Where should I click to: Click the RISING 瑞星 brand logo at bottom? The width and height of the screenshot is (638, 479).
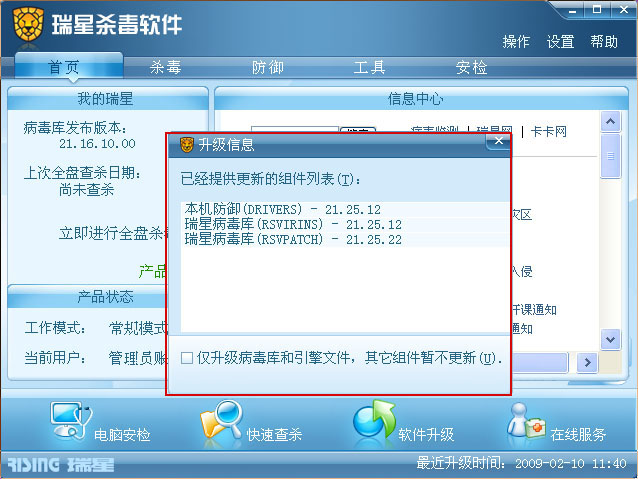(x=61, y=465)
